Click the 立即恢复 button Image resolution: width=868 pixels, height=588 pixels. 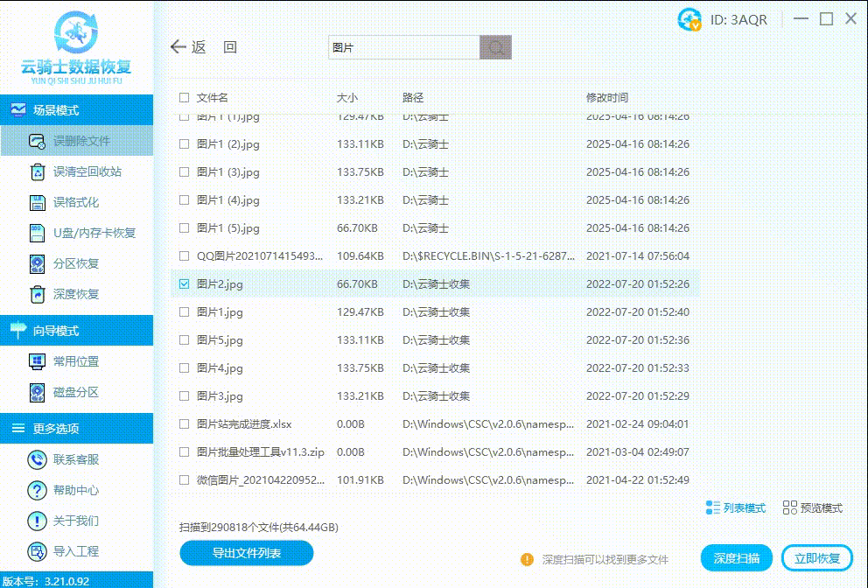click(817, 558)
